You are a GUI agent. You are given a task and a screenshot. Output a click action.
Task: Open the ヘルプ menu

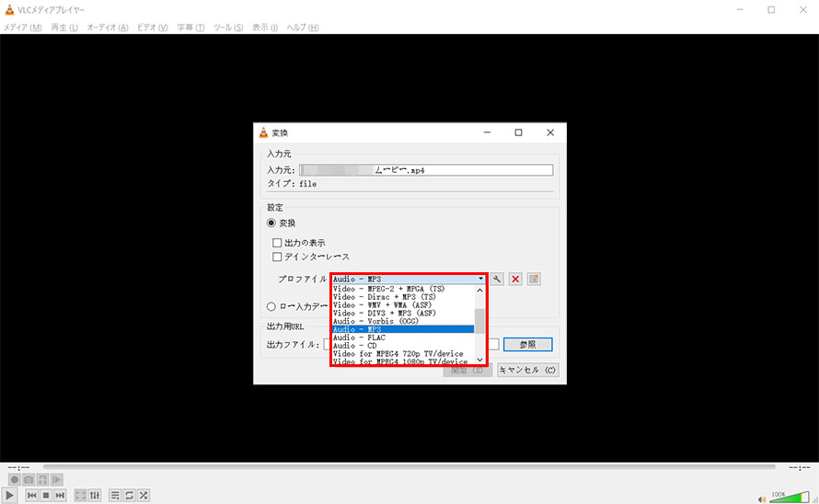303,28
